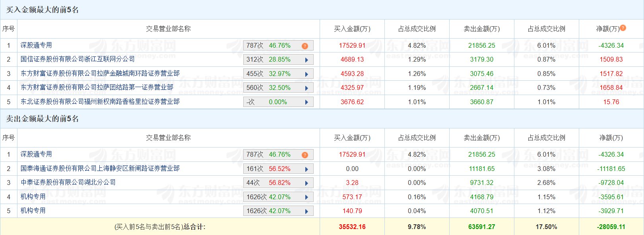Click blue arrow in 拉萨团结路第一证券营业部 row
Screen dimensions: 644x235
click(x=306, y=88)
